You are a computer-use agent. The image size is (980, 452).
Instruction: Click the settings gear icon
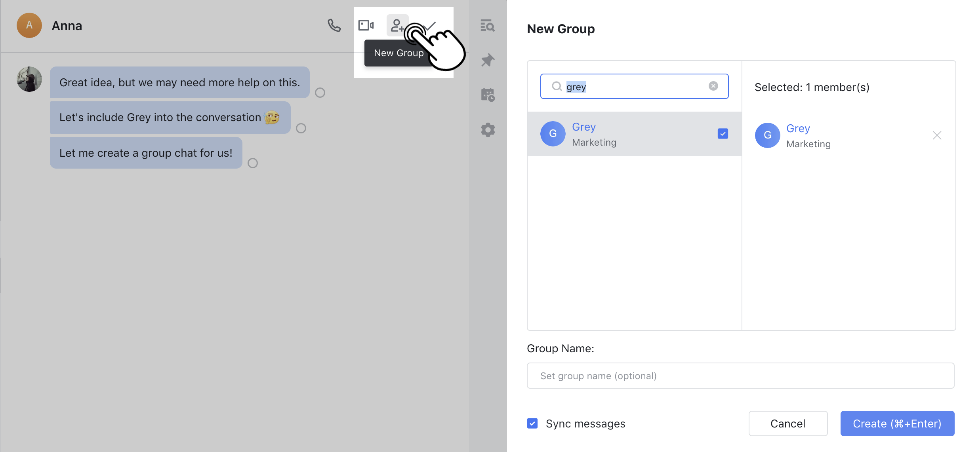click(489, 130)
